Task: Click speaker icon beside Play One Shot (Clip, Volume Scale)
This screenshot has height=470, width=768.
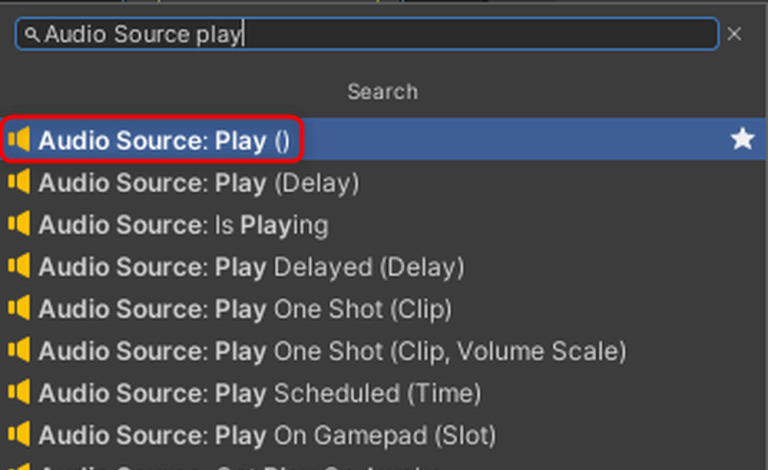Action: click(19, 350)
